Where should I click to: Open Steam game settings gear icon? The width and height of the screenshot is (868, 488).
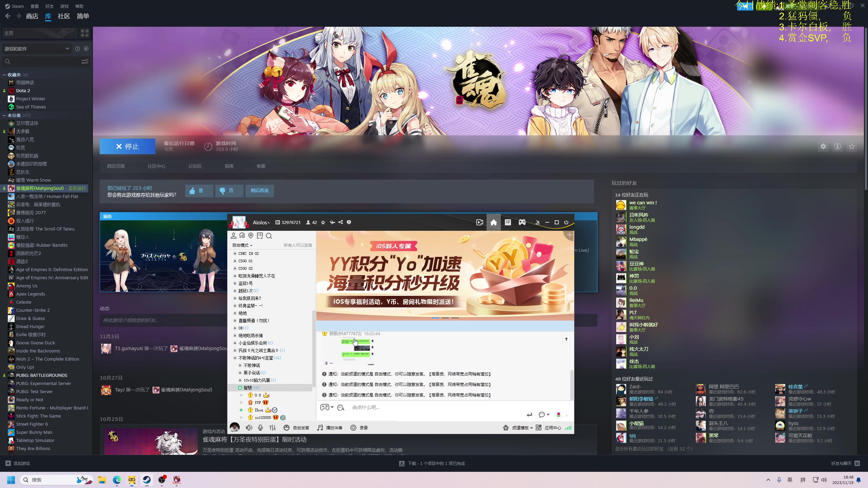823,146
